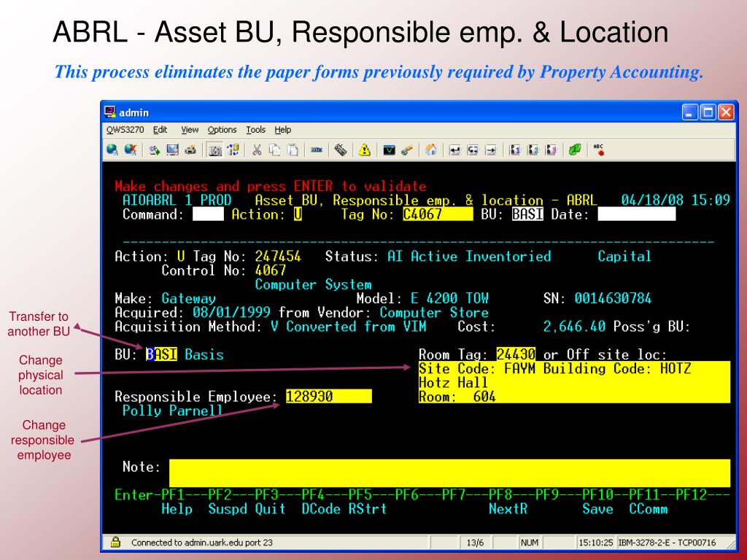The height and width of the screenshot is (560, 747).
Task: Click the Responsible Employee field 128930
Action: (x=329, y=396)
